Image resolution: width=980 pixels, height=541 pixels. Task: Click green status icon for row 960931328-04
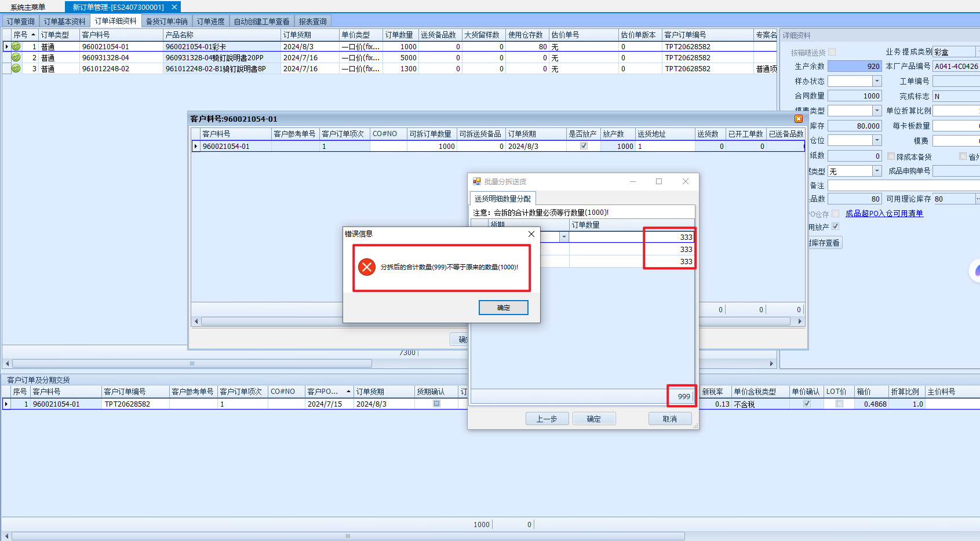[16, 57]
